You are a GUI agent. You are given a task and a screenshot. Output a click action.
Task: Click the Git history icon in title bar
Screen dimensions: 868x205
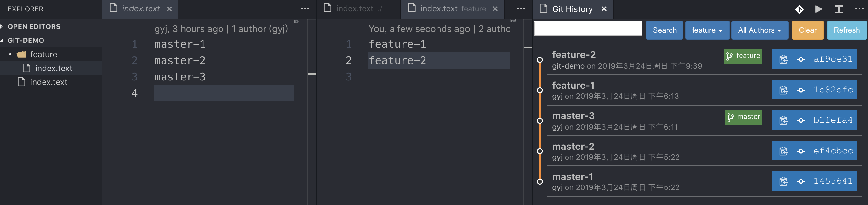tap(799, 9)
